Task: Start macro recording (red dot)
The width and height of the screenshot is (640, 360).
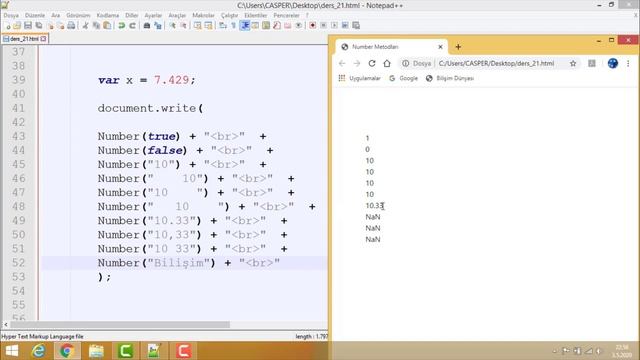Action: pos(313,25)
